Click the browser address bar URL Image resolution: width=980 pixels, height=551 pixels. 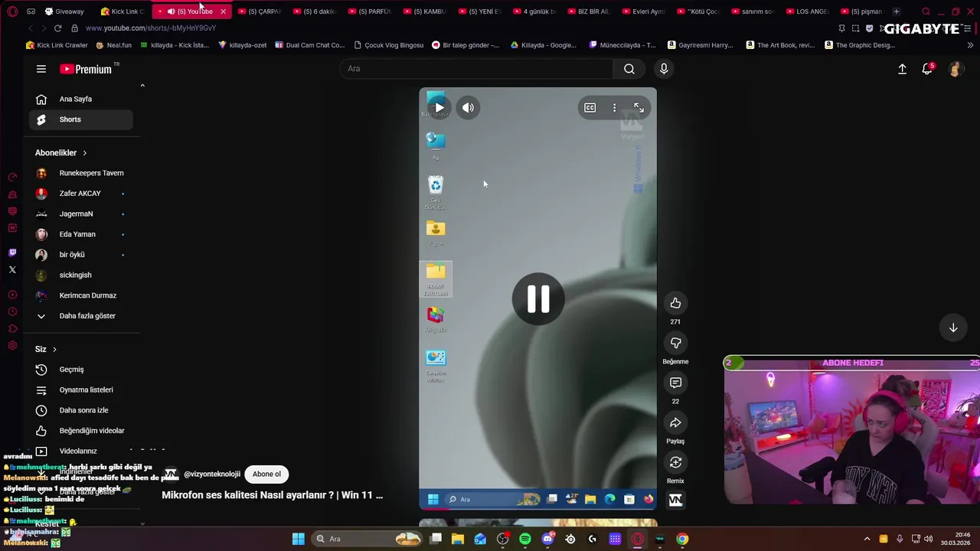[x=151, y=28]
